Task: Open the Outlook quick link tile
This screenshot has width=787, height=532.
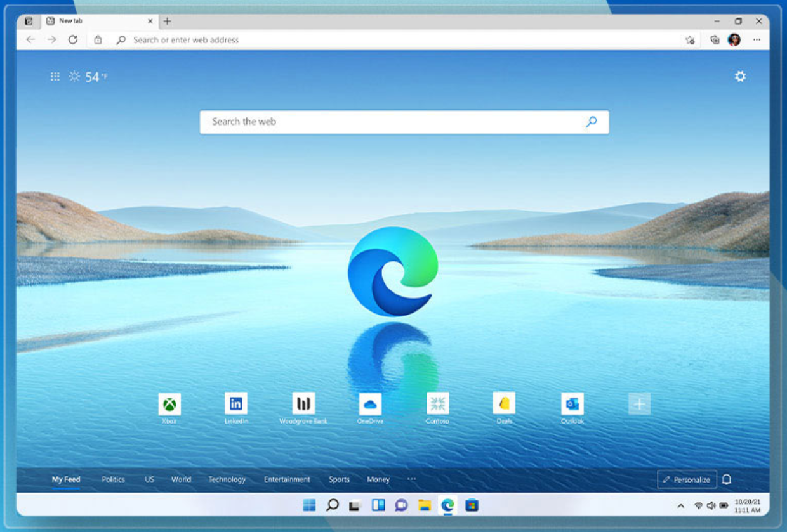Action: pyautogui.click(x=572, y=404)
